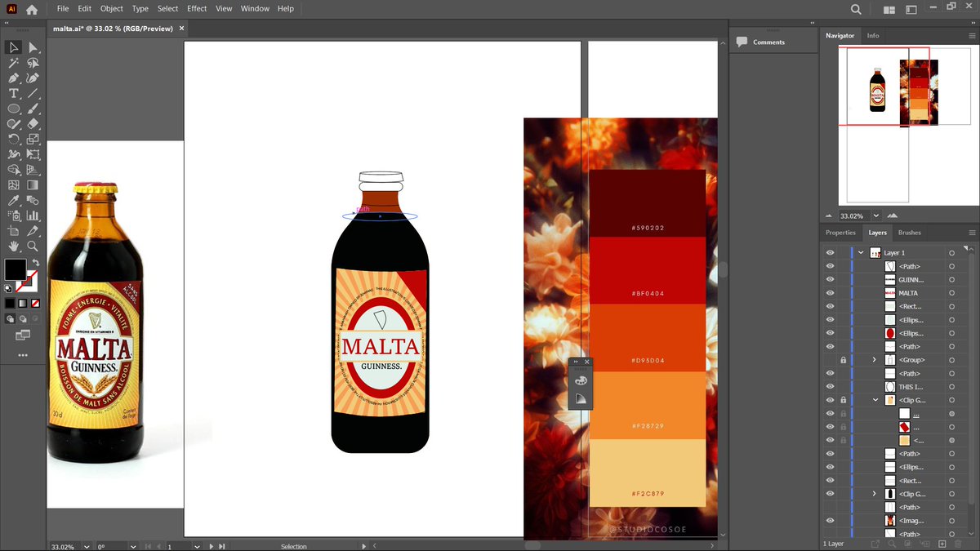Select the Free Transform tool
The height and width of the screenshot is (551, 980).
(x=33, y=154)
